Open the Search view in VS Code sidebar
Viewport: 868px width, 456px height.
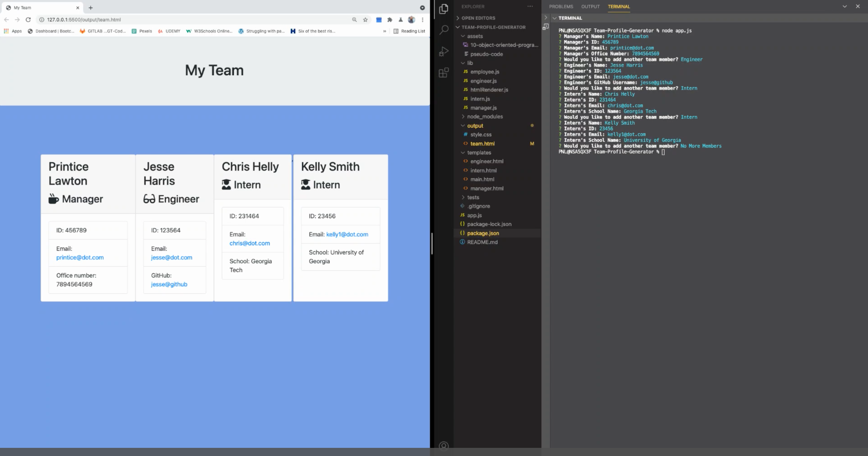pyautogui.click(x=444, y=30)
